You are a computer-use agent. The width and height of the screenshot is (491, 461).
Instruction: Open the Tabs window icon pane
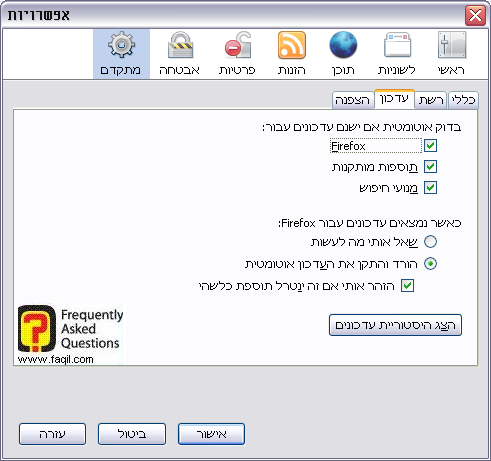coord(397,54)
